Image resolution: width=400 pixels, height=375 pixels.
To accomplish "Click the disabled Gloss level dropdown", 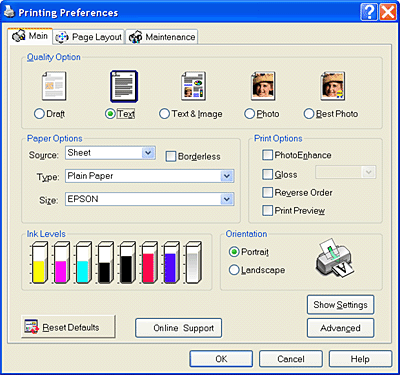I will tap(346, 172).
